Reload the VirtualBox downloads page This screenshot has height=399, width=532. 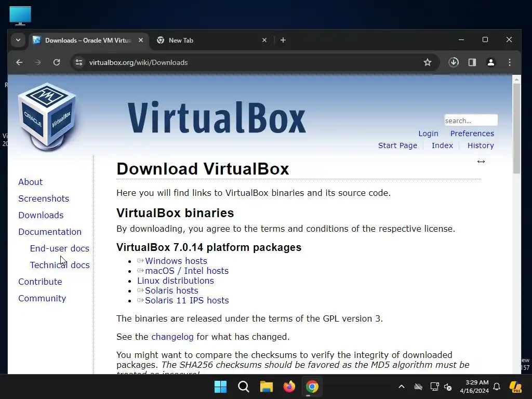click(x=57, y=62)
